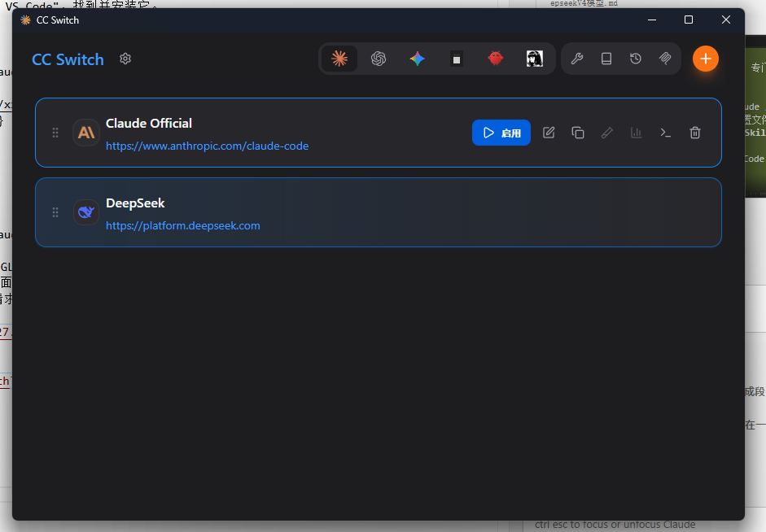Switch to the OpenAI Codex app icon
Viewport: 766px width, 532px height.
379,59
